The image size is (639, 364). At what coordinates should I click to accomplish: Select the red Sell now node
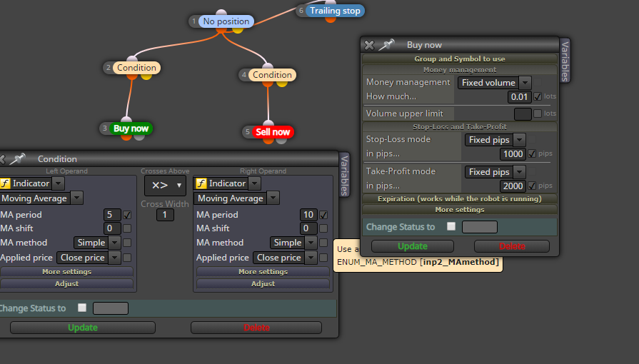[x=273, y=132]
